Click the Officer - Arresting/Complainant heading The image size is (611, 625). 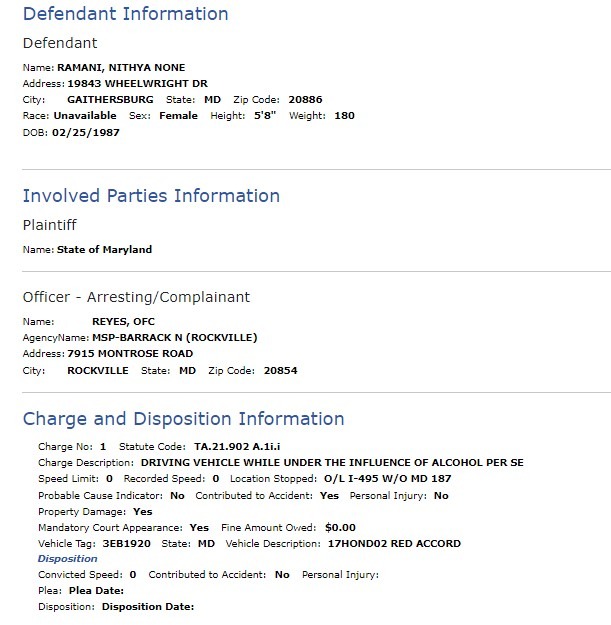pyautogui.click(x=136, y=297)
